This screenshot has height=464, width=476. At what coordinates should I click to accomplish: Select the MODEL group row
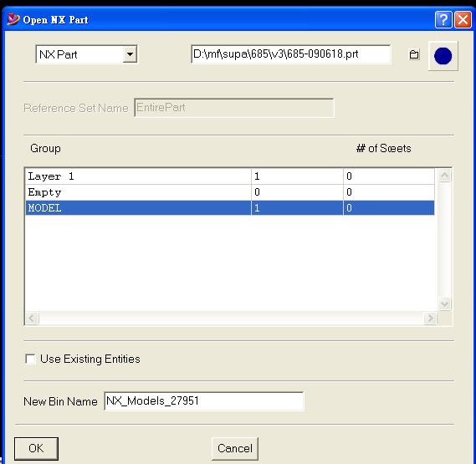(230, 208)
